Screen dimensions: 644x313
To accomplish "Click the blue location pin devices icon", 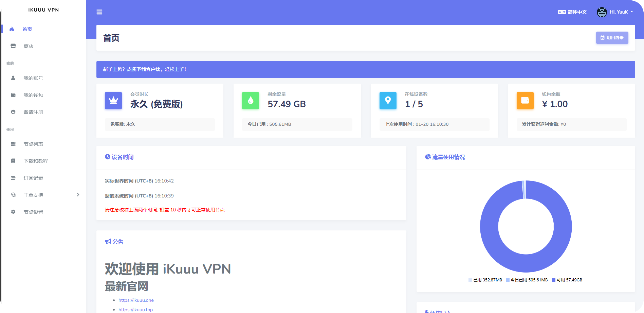I will pos(388,101).
